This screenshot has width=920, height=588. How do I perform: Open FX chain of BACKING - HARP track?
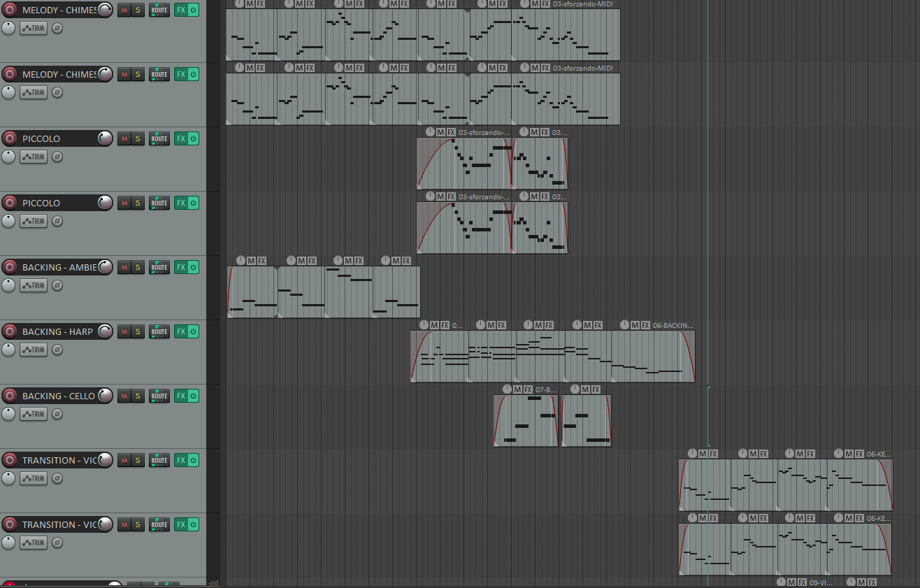(x=180, y=331)
